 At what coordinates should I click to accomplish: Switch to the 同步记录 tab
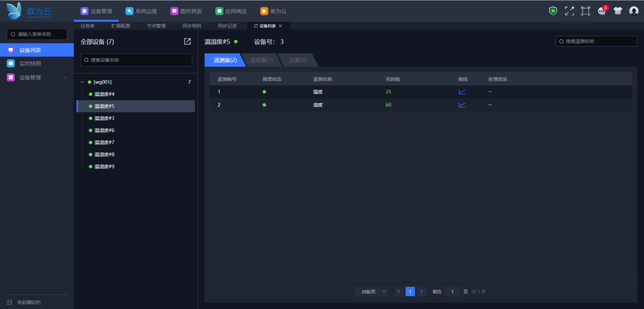[227, 26]
